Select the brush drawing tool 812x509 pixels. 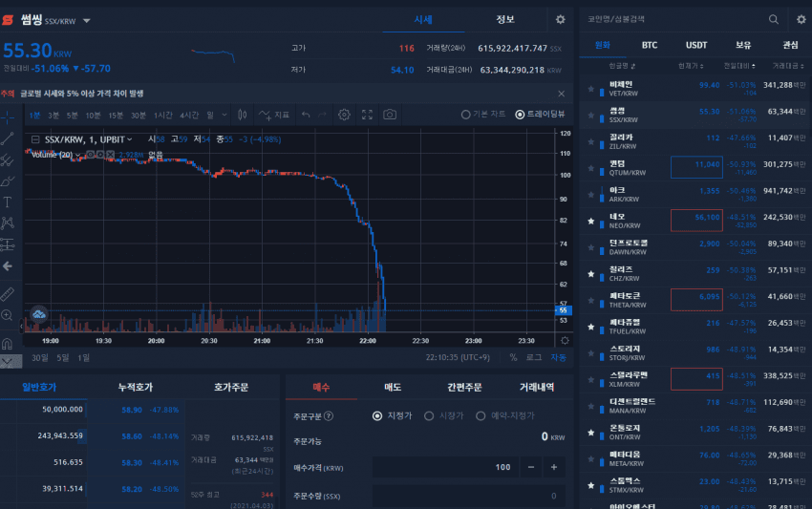coord(8,181)
